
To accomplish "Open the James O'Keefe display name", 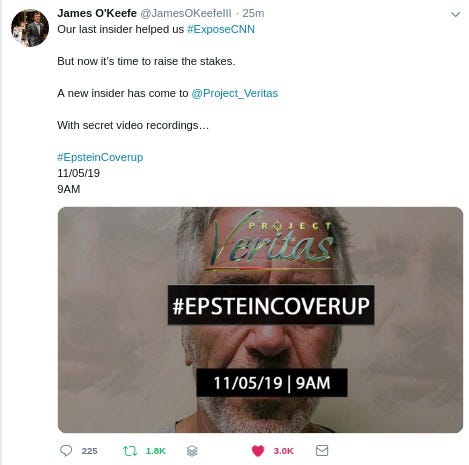I will tap(97, 13).
